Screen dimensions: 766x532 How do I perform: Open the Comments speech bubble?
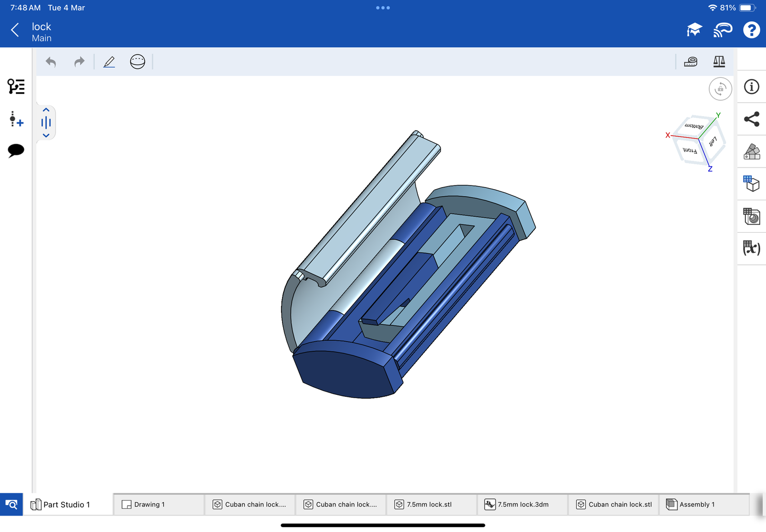[x=16, y=150]
